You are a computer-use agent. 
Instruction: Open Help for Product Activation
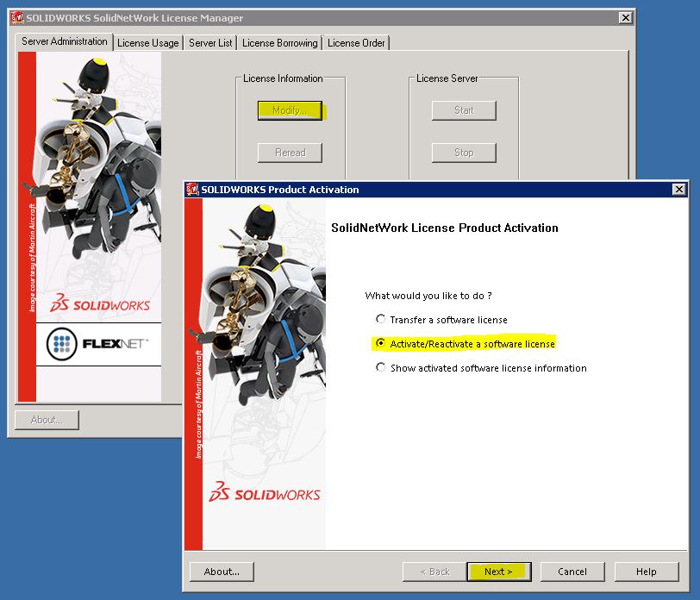point(646,572)
